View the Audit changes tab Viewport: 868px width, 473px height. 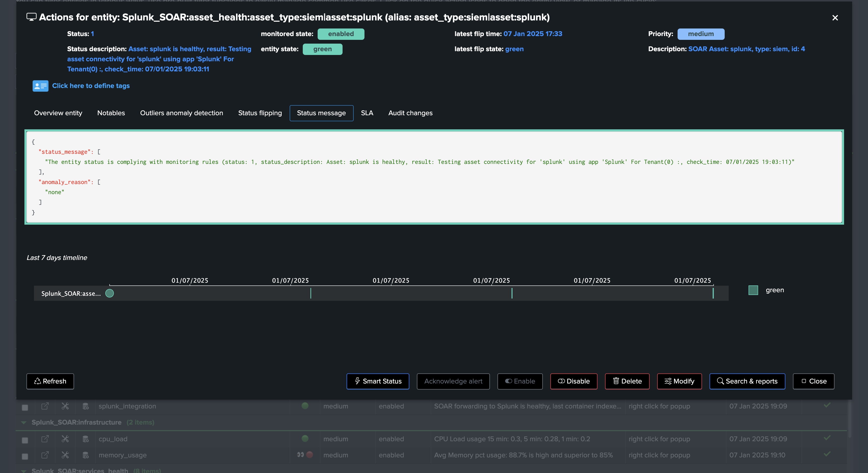point(410,113)
